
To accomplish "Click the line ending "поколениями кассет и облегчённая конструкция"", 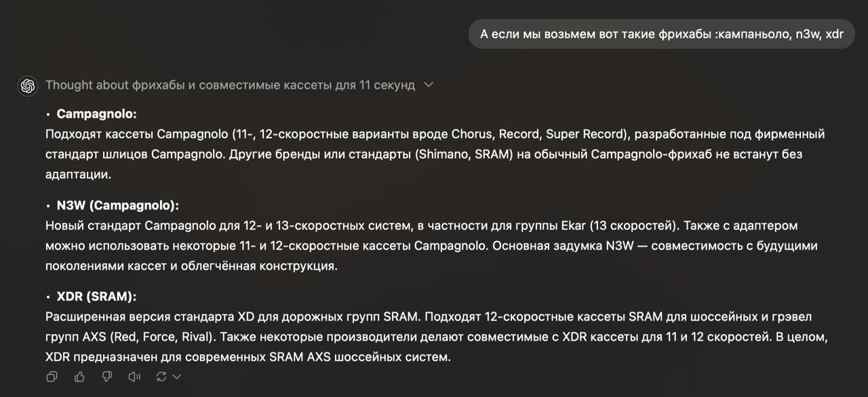I will (191, 266).
